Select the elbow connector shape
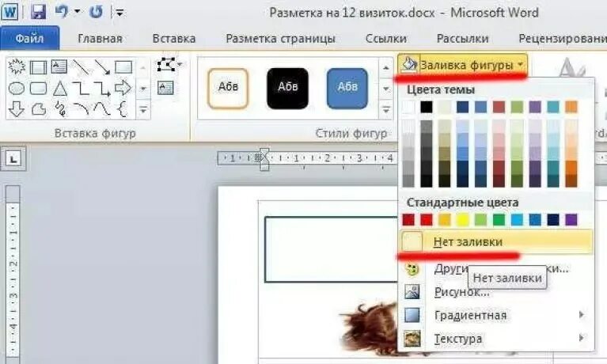 click(x=81, y=89)
